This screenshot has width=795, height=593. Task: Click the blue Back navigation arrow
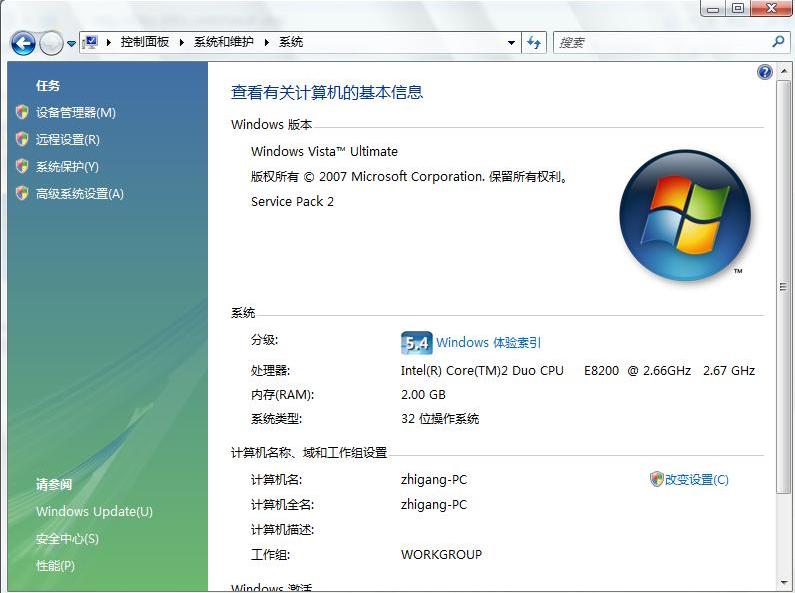coord(23,44)
